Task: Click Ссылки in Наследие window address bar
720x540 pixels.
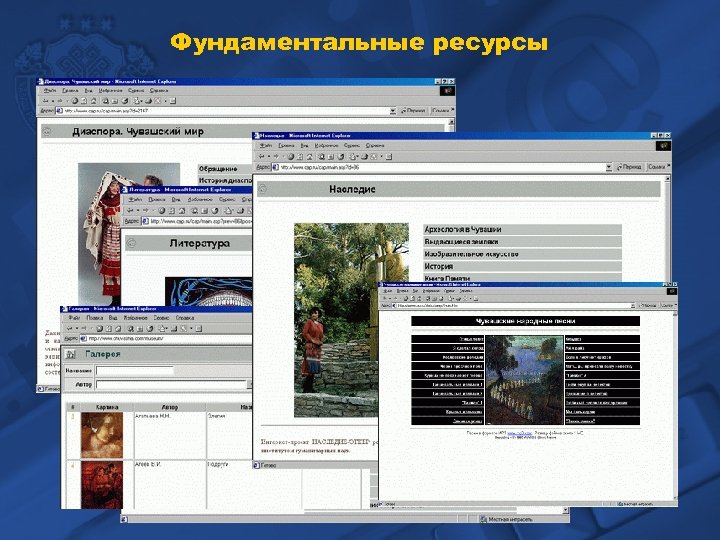Action: [x=658, y=167]
